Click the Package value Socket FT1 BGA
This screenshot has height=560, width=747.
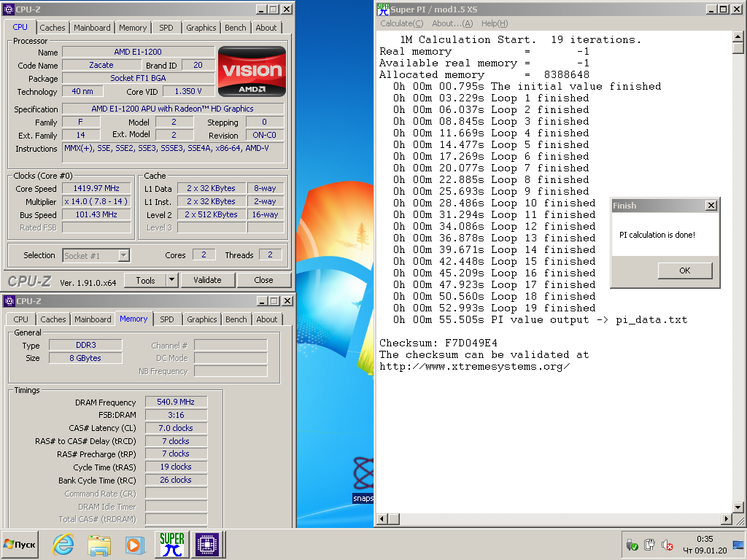click(x=138, y=78)
